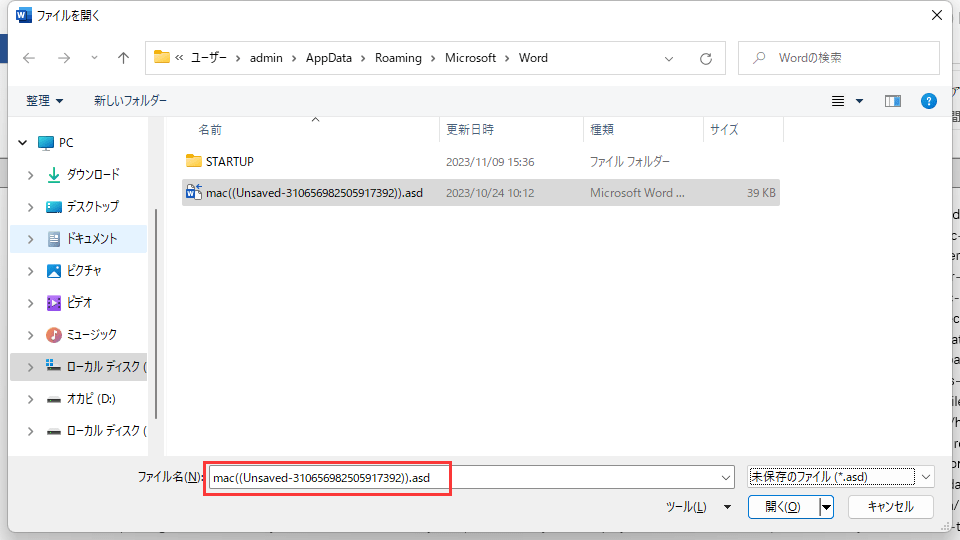
Task: Open the ミュージック folder
Action: [91, 334]
